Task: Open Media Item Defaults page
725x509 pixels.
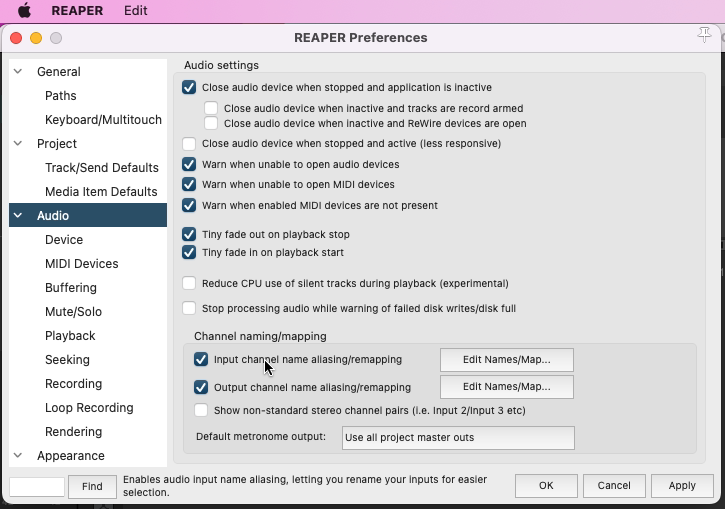Action: [101, 192]
